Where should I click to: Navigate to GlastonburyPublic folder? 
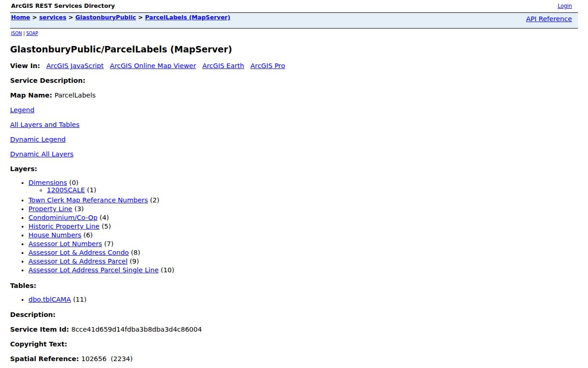[106, 17]
